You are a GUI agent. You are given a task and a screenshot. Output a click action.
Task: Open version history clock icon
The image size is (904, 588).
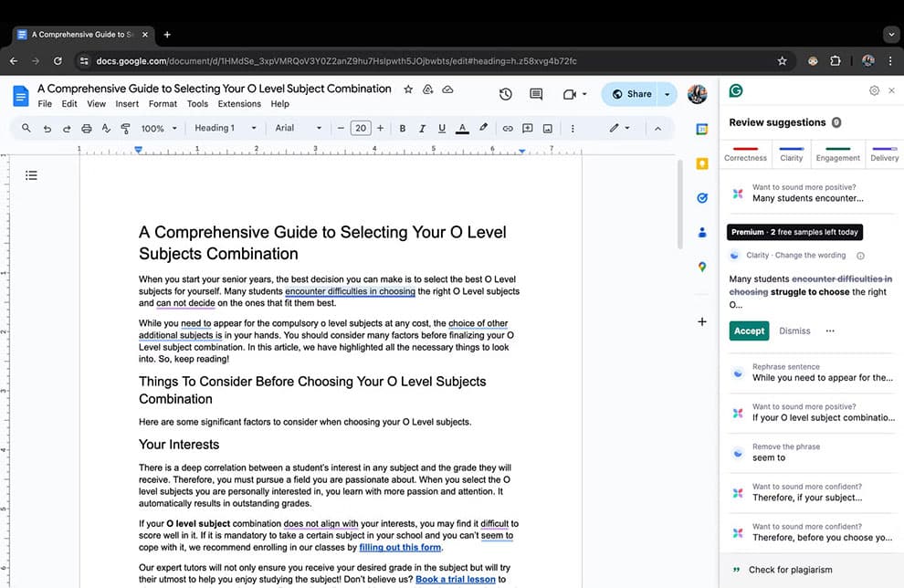[506, 94]
